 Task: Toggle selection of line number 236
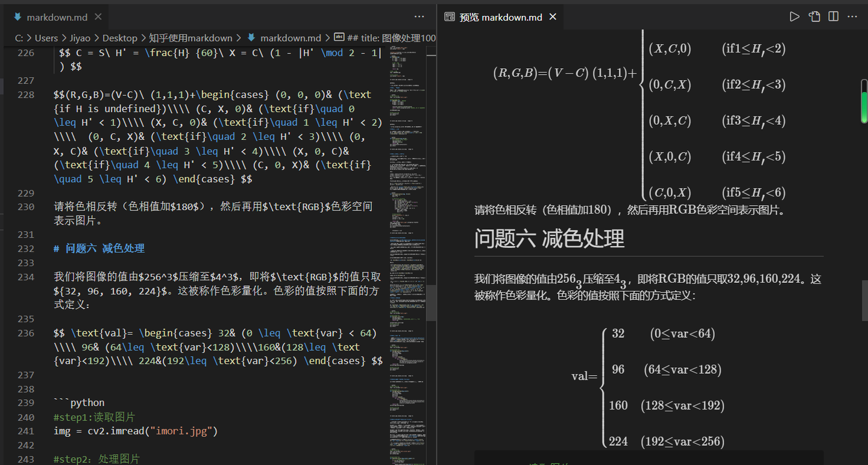[x=25, y=332]
